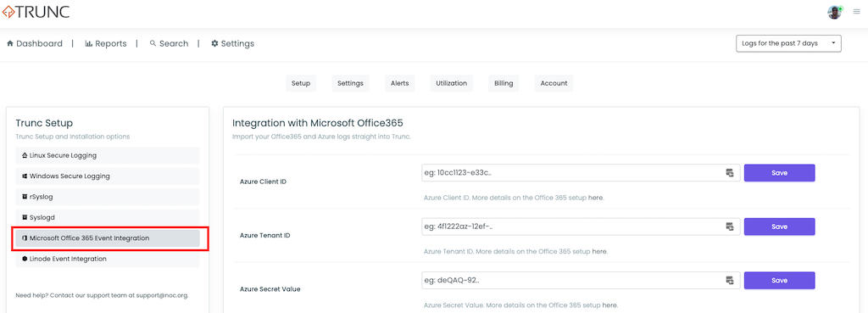This screenshot has width=868, height=313.
Task: Select Syslogd setup option
Action: tap(108, 217)
